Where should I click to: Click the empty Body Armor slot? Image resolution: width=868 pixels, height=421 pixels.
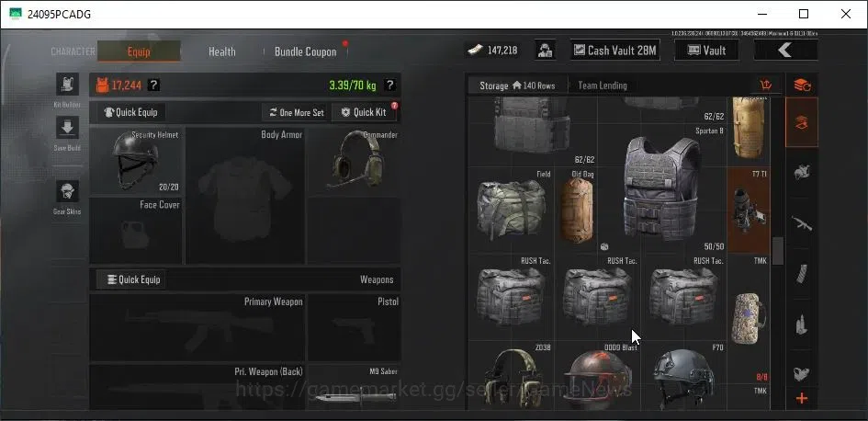pos(244,196)
